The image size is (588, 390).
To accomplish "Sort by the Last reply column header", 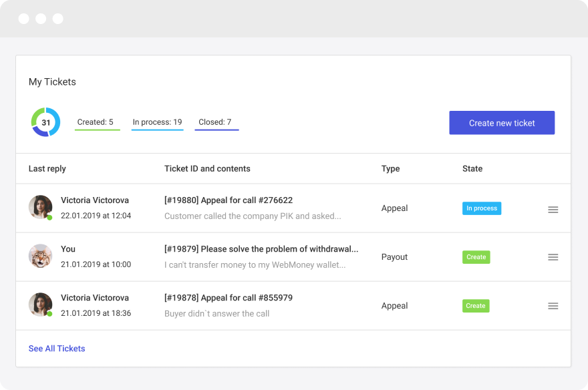I will pyautogui.click(x=47, y=169).
